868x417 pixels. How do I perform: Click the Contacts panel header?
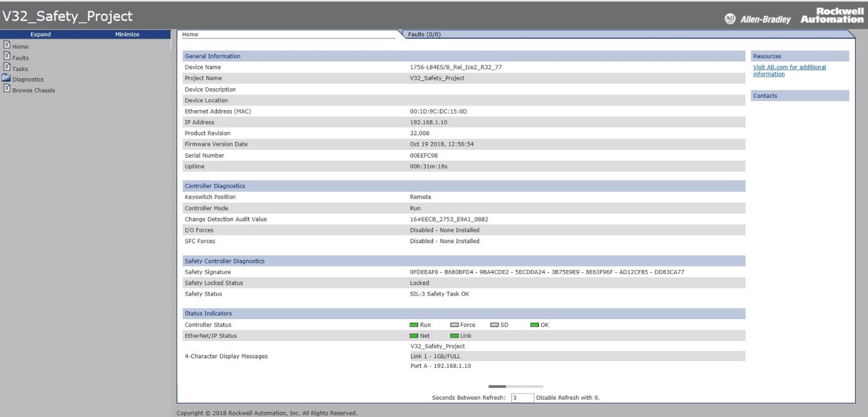[800, 96]
